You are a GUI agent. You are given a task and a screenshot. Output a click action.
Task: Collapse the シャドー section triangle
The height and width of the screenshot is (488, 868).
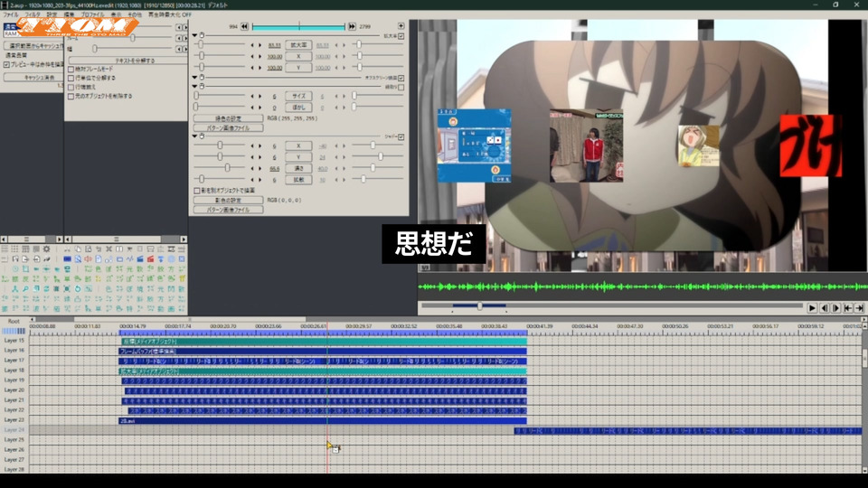(x=195, y=136)
